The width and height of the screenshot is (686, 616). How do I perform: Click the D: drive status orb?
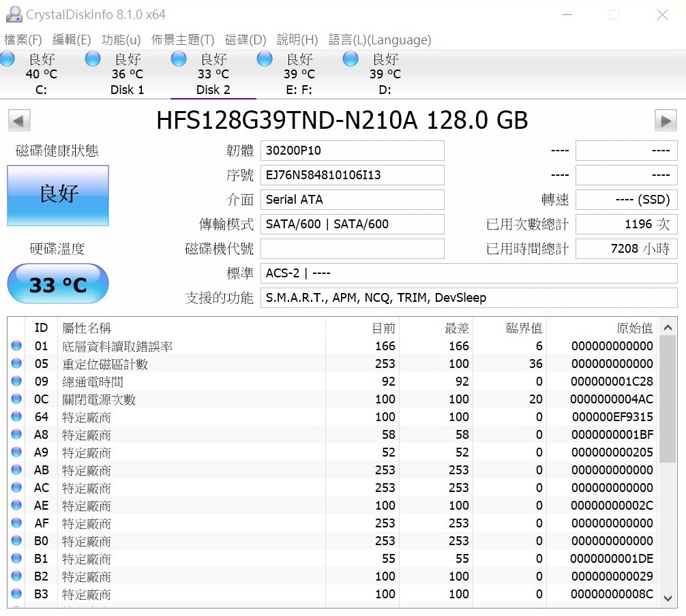(x=351, y=59)
